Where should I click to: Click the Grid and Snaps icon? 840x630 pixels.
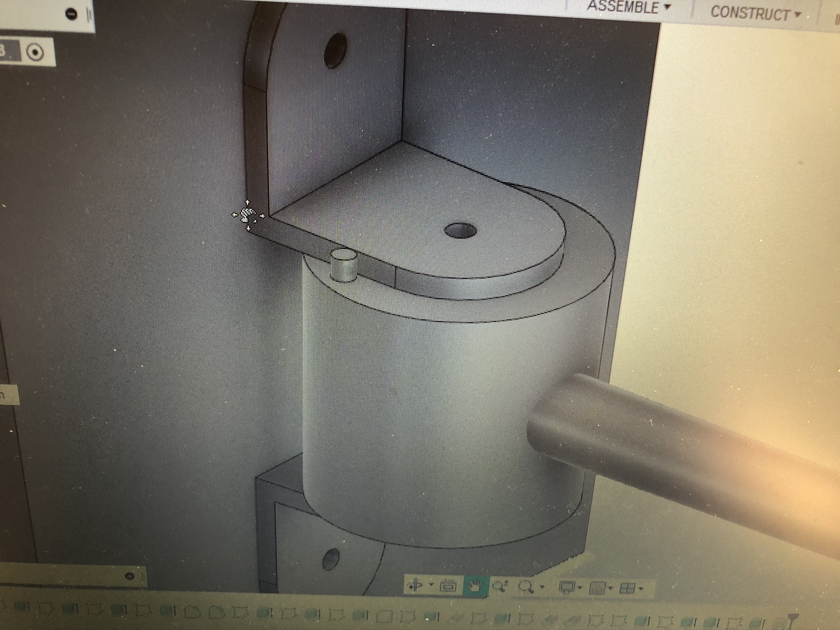point(597,589)
